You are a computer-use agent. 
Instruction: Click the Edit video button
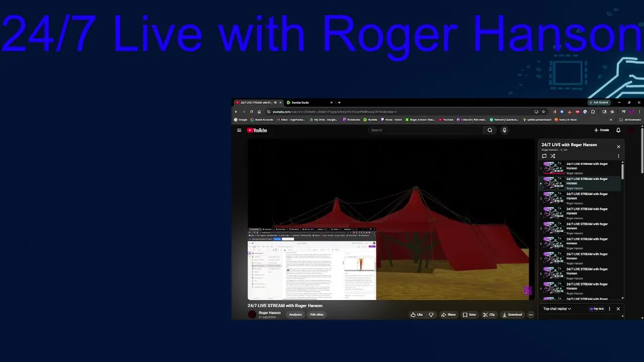(316, 315)
